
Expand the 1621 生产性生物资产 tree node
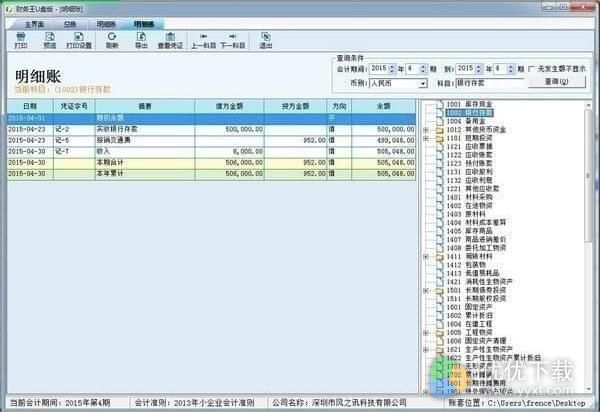tap(426, 350)
